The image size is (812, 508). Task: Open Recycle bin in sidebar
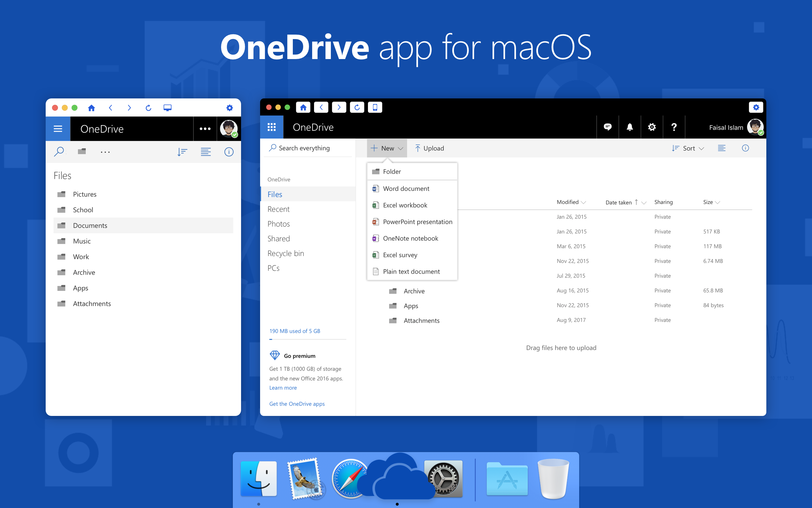pyautogui.click(x=285, y=253)
